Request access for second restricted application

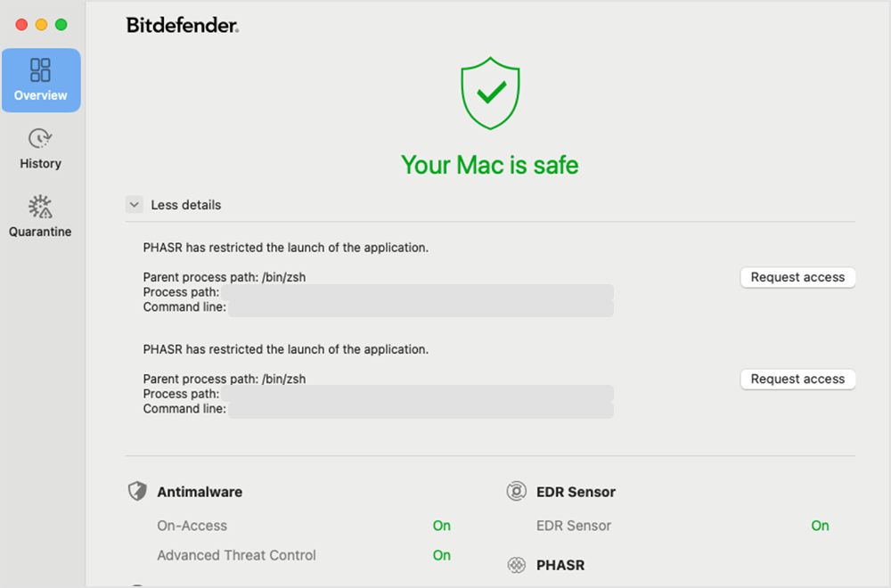797,379
